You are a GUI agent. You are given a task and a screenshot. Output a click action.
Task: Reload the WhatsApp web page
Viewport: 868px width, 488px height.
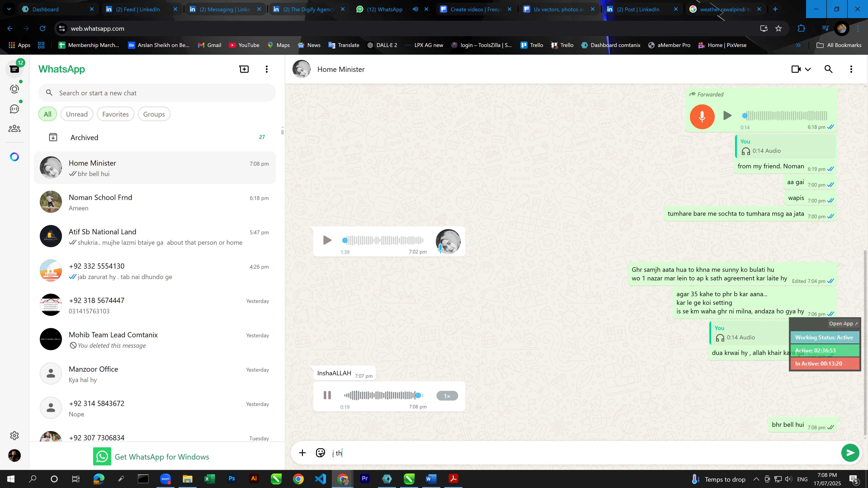[42, 29]
